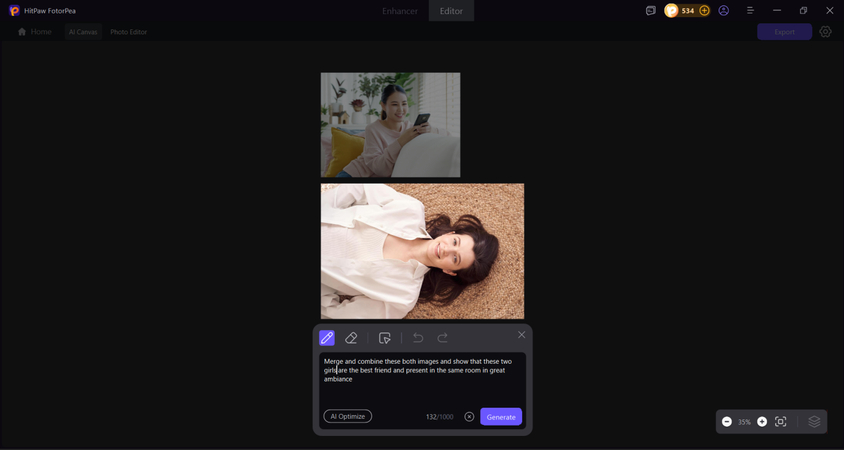The width and height of the screenshot is (844, 450).
Task: Click the 35% zoom value
Action: [744, 422]
